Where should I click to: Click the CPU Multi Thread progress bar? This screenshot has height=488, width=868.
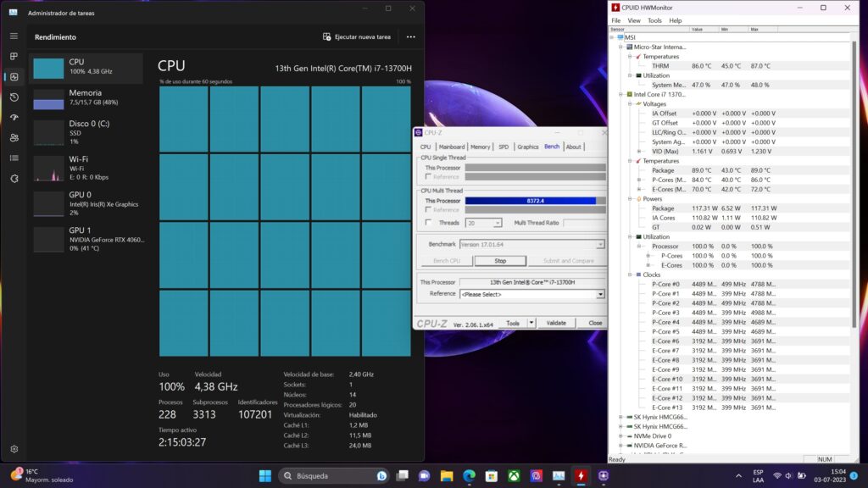point(535,201)
